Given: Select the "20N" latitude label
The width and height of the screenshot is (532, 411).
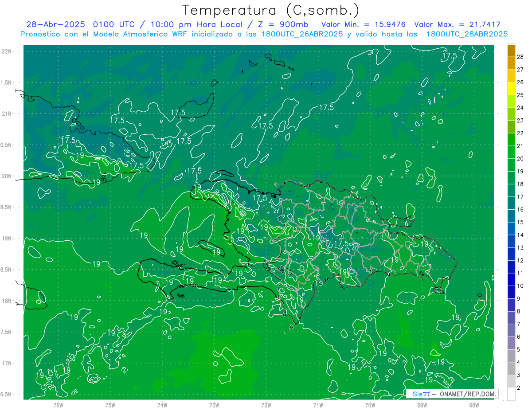Looking at the screenshot, I should 8,176.
